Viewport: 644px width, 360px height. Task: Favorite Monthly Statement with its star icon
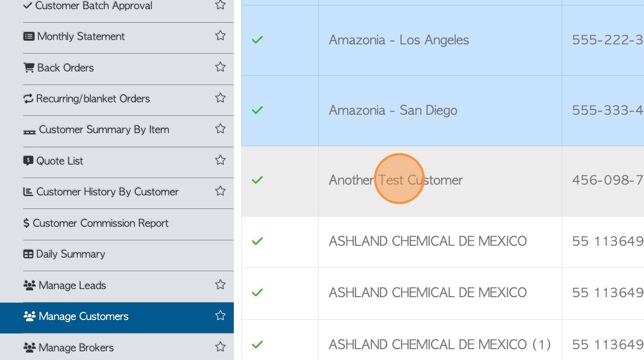pyautogui.click(x=220, y=36)
